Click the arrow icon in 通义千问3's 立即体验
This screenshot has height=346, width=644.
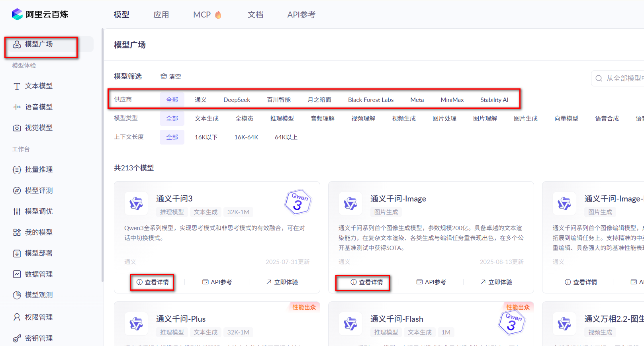pyautogui.click(x=269, y=282)
